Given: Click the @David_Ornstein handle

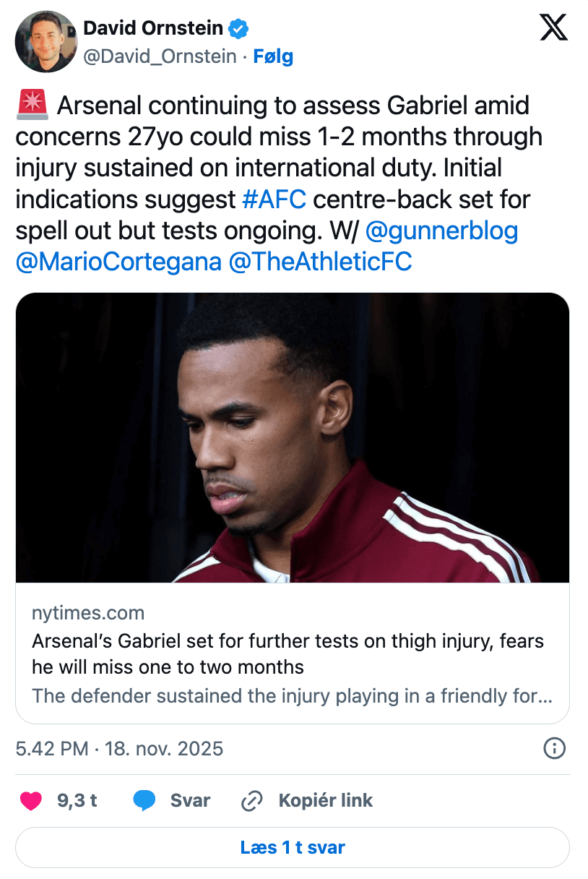Looking at the screenshot, I should pyautogui.click(x=160, y=56).
